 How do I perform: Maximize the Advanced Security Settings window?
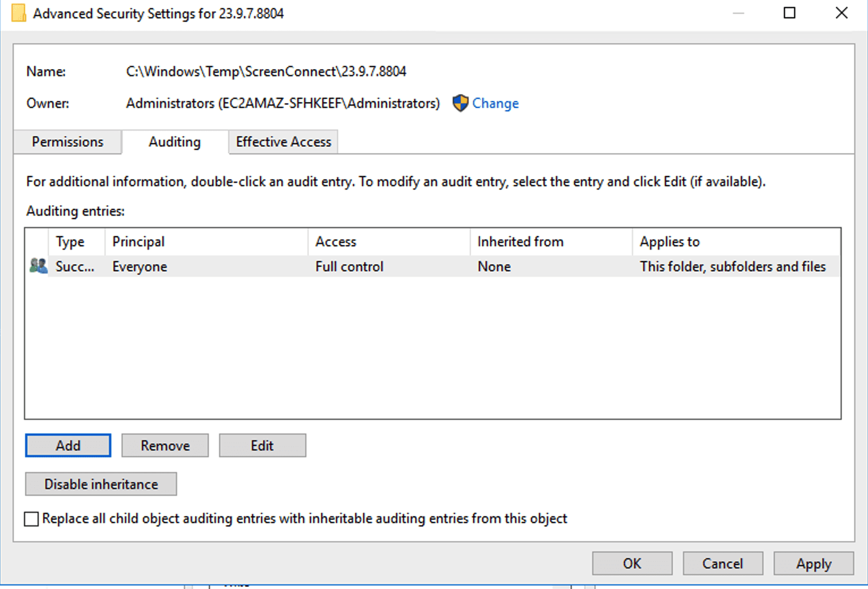789,13
